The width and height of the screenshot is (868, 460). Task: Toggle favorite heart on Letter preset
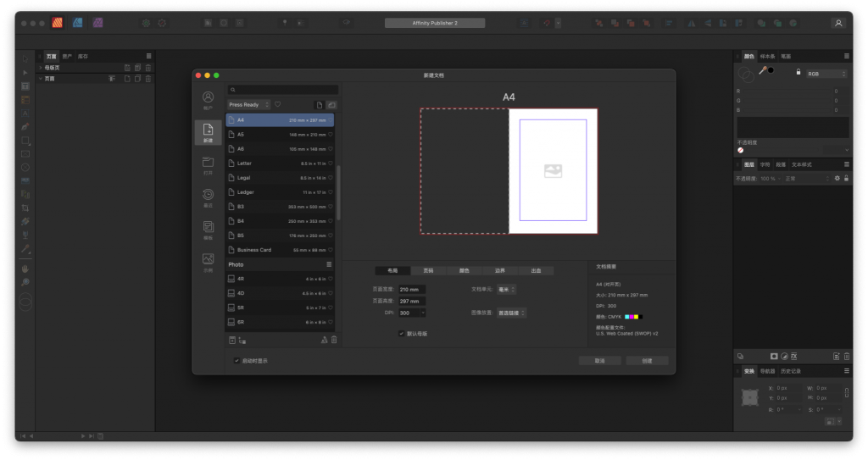point(331,163)
